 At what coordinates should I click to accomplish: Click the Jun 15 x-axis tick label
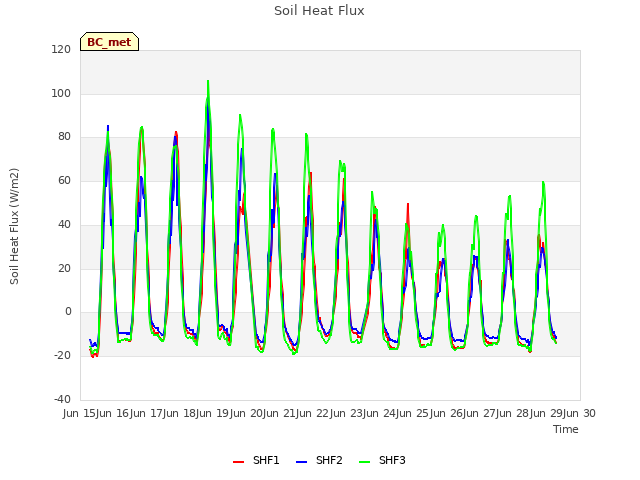pyautogui.click(x=80, y=413)
